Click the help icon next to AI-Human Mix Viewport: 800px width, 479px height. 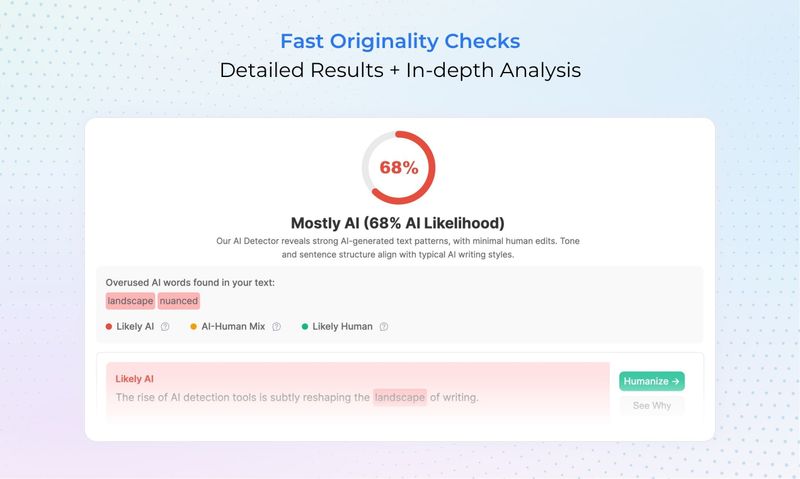click(276, 326)
